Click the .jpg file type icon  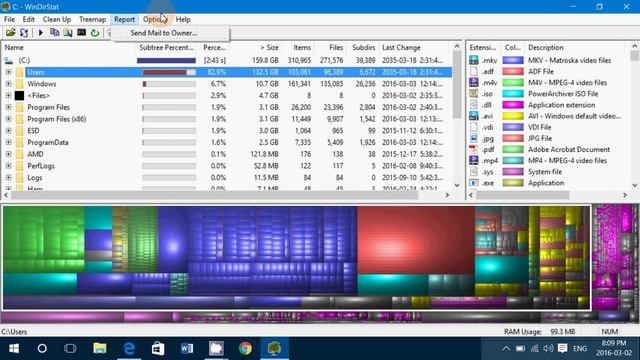pyautogui.click(x=473, y=138)
